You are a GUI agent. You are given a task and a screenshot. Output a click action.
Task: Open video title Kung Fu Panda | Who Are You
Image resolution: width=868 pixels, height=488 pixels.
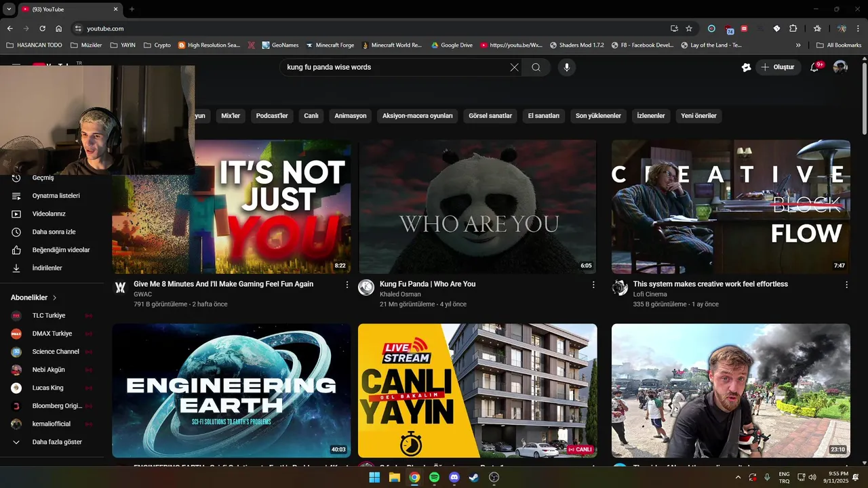point(427,284)
